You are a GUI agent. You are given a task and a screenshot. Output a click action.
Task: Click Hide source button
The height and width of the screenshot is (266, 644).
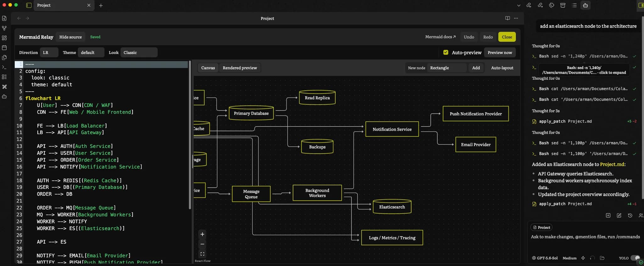[70, 37]
